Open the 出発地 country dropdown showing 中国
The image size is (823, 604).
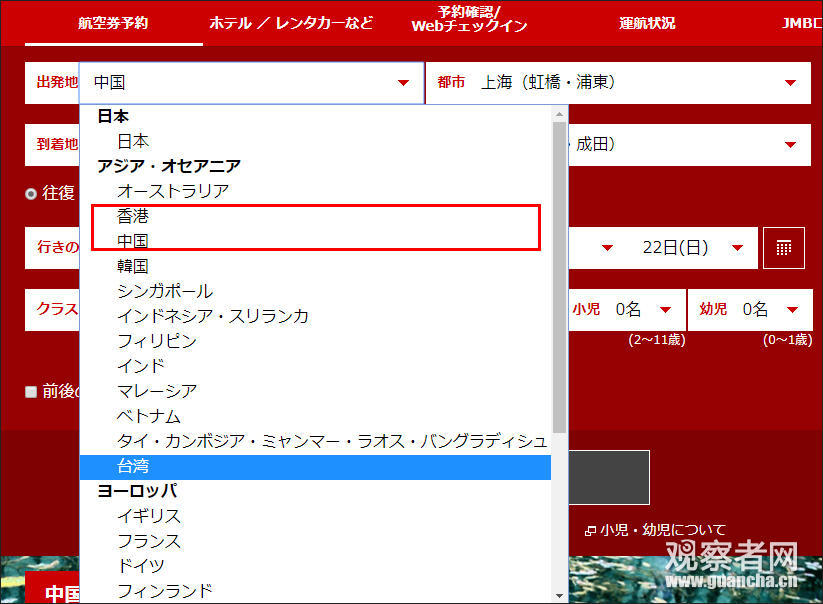pos(251,83)
